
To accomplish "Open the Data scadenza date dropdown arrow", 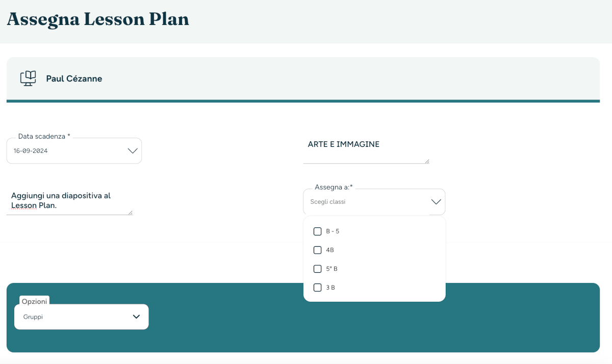I will (x=132, y=151).
